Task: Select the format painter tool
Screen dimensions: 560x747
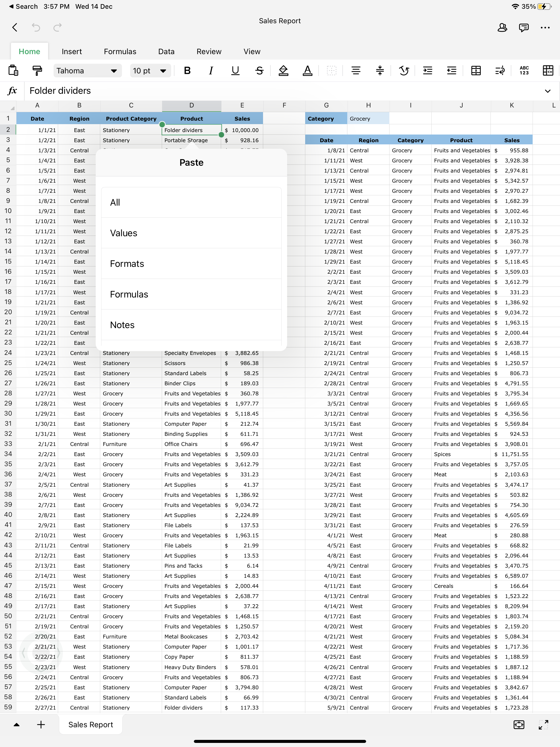Action: pyautogui.click(x=37, y=71)
